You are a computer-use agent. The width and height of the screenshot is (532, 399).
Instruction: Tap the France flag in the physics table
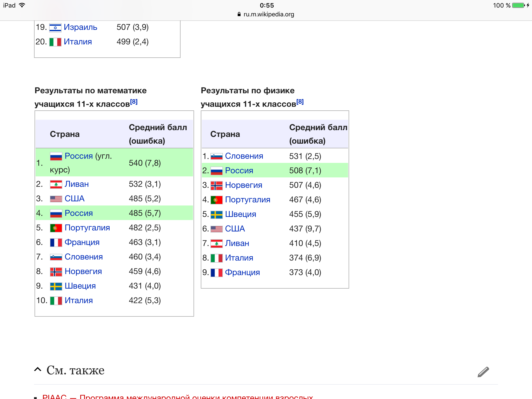217,273
